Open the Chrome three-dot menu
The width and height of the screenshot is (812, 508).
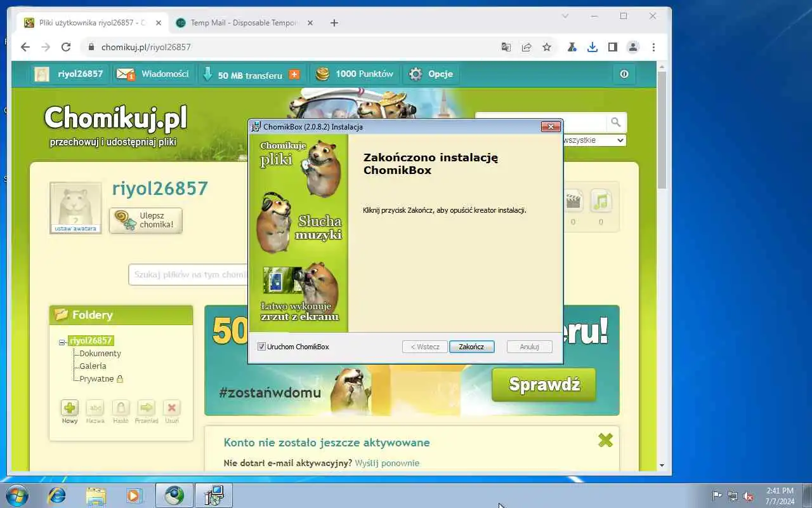click(x=653, y=47)
